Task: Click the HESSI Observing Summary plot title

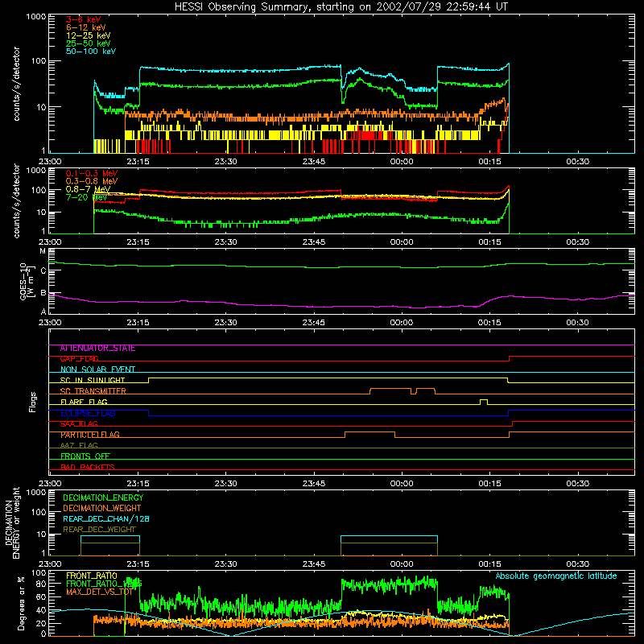Action: (x=341, y=7)
